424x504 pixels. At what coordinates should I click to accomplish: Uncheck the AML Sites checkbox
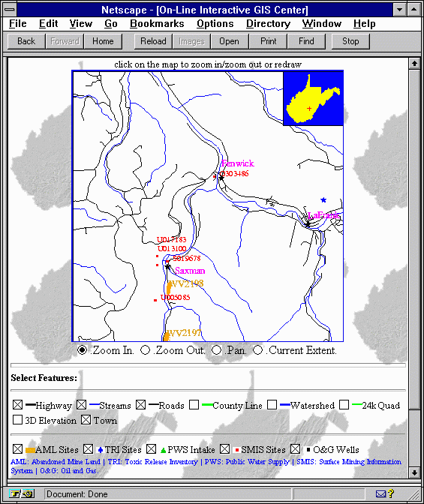pyautogui.click(x=18, y=449)
